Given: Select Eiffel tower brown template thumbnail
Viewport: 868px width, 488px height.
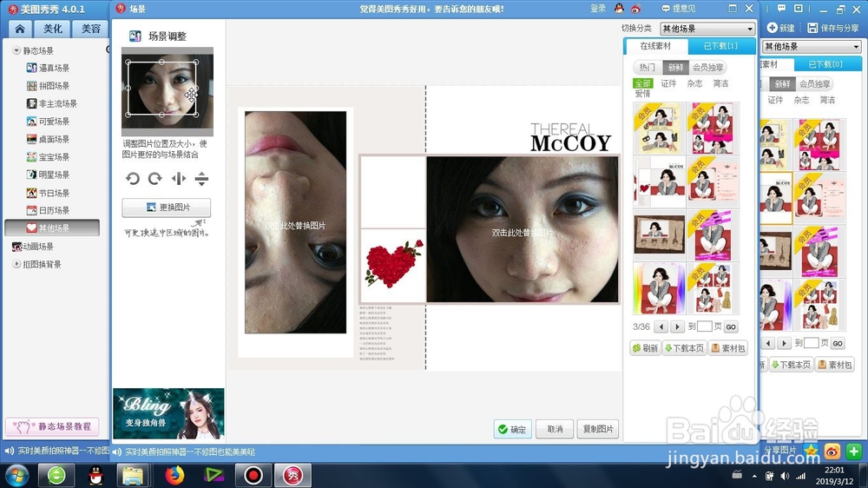Looking at the screenshot, I should 660,234.
